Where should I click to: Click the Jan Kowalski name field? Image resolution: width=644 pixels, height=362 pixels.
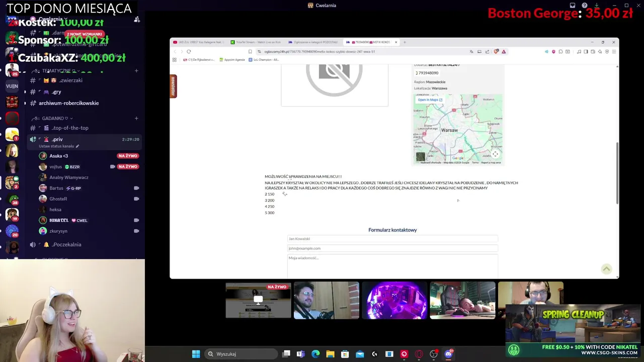click(x=392, y=239)
